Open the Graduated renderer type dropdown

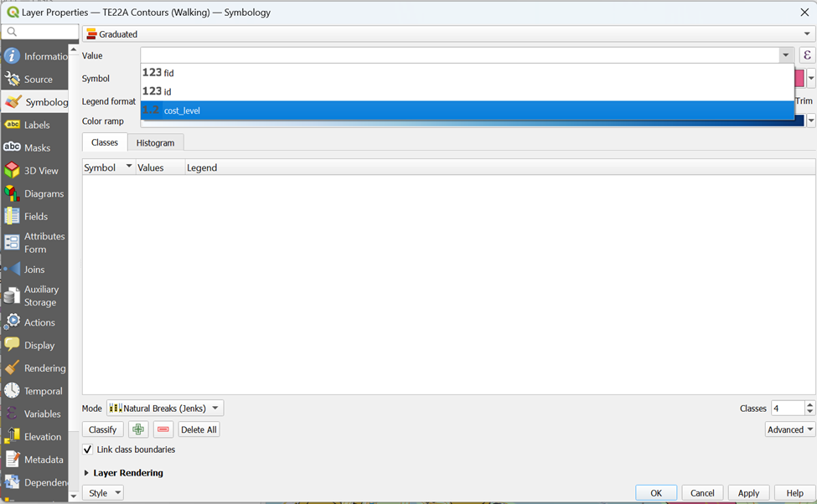click(448, 34)
